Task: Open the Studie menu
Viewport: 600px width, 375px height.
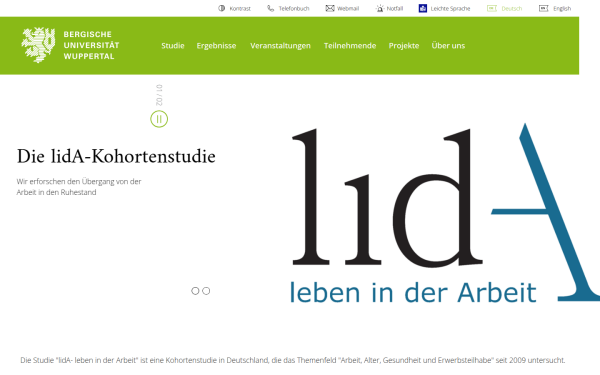Action: tap(173, 46)
